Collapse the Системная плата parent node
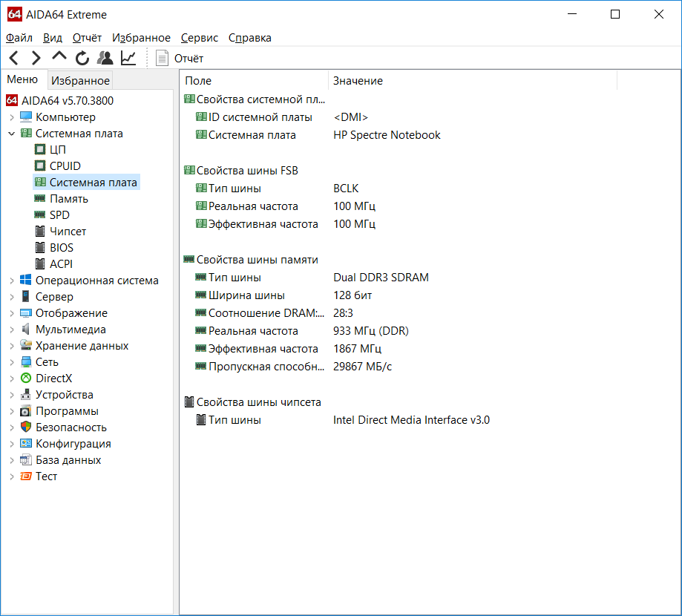 [x=12, y=134]
